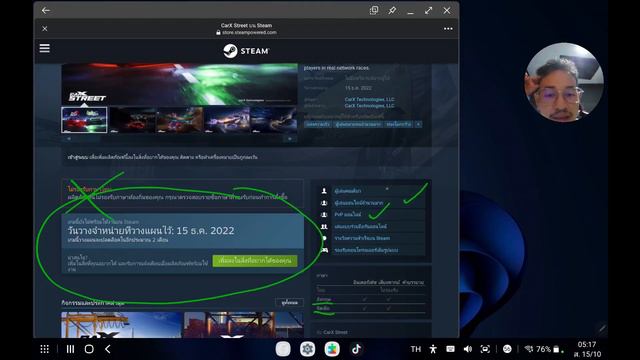Click the PvP online feature icon

[324, 214]
